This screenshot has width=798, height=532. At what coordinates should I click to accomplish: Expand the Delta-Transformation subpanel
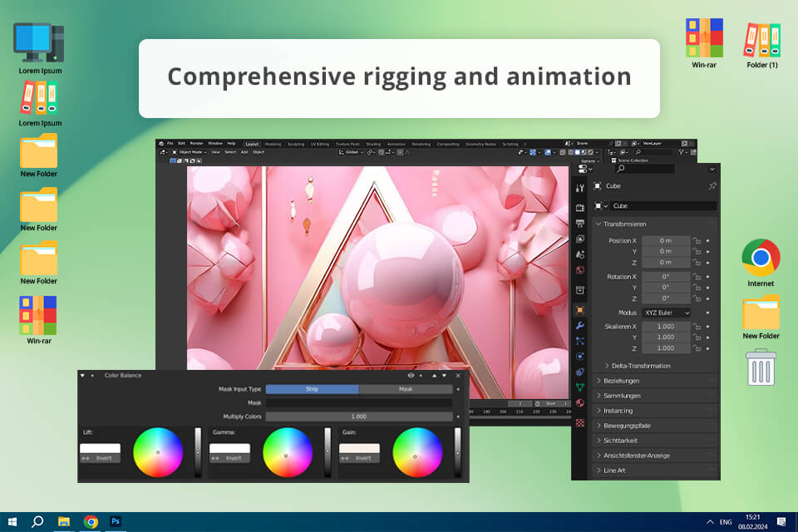(x=638, y=366)
